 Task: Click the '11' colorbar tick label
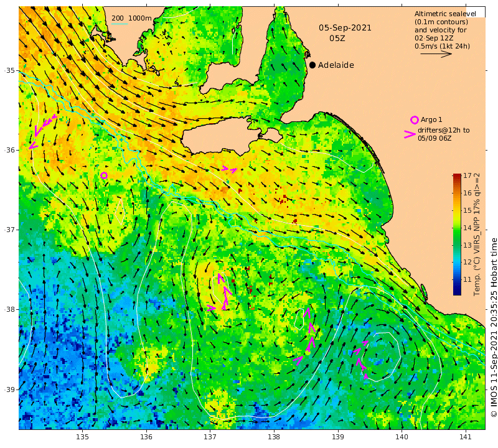467,280
